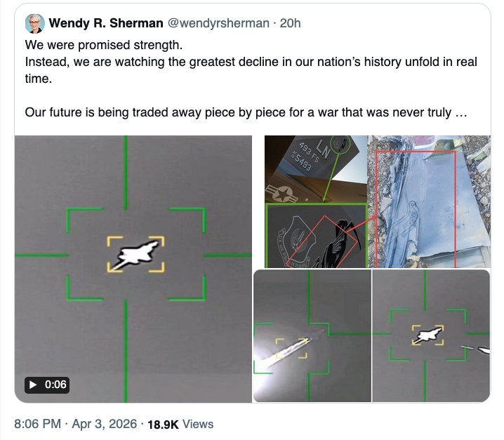
Task: Click the sentence about the greatest decline
Action: [251, 69]
